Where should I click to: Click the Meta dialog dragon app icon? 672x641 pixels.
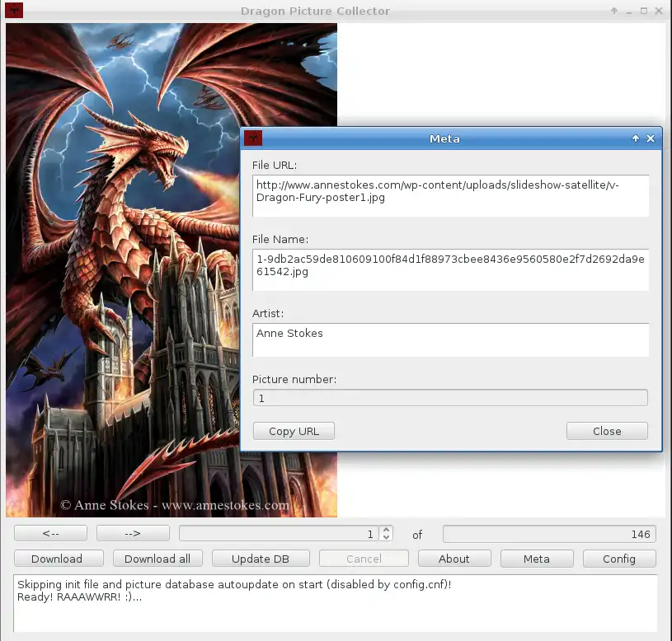click(253, 138)
